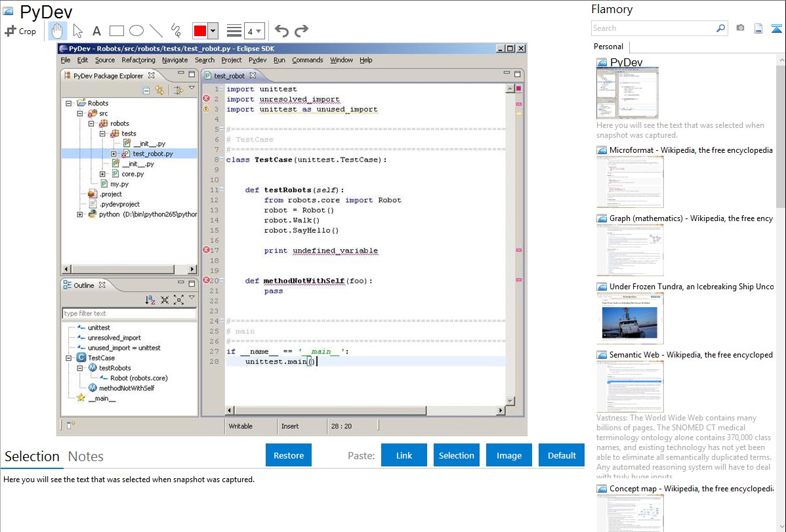Open the Personal tab
Viewport: 786px width, 532px height.
click(x=609, y=47)
